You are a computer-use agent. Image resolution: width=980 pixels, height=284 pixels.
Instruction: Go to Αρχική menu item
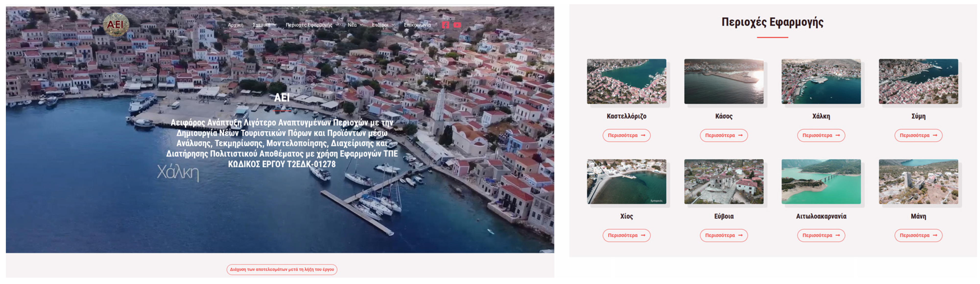(235, 25)
